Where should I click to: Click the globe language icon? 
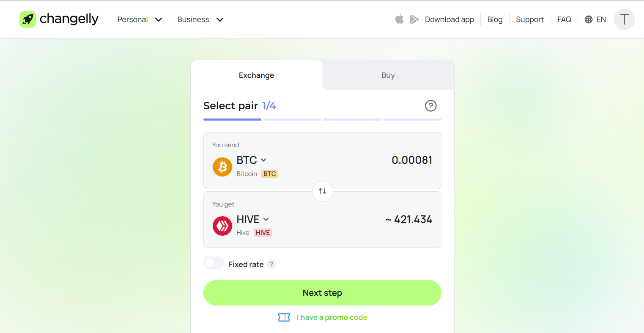pos(588,19)
